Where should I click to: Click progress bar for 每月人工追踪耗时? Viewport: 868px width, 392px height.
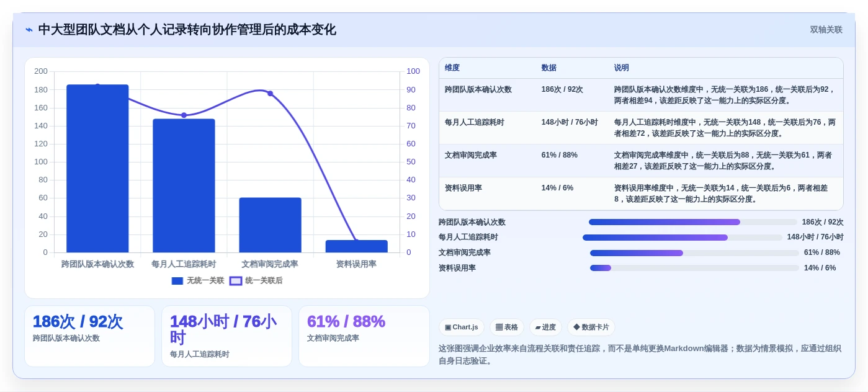pos(682,238)
